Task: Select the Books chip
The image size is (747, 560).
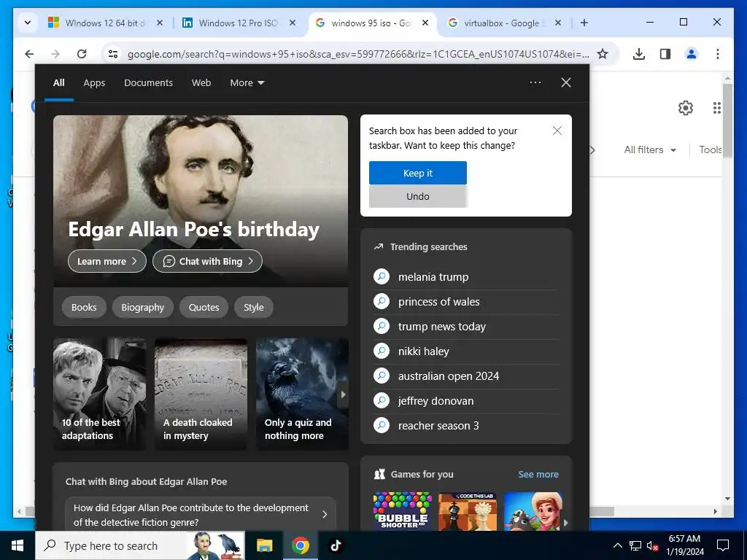Action: click(84, 307)
